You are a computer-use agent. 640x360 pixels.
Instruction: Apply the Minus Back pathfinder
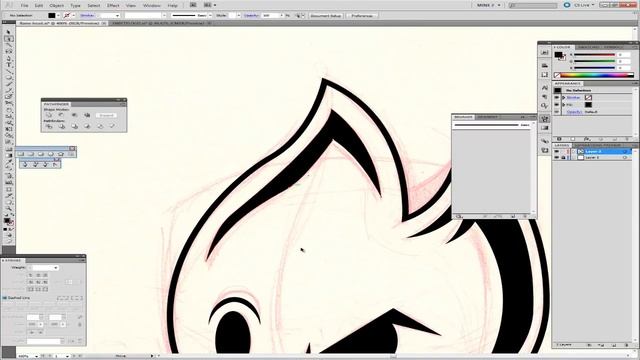[112, 127]
